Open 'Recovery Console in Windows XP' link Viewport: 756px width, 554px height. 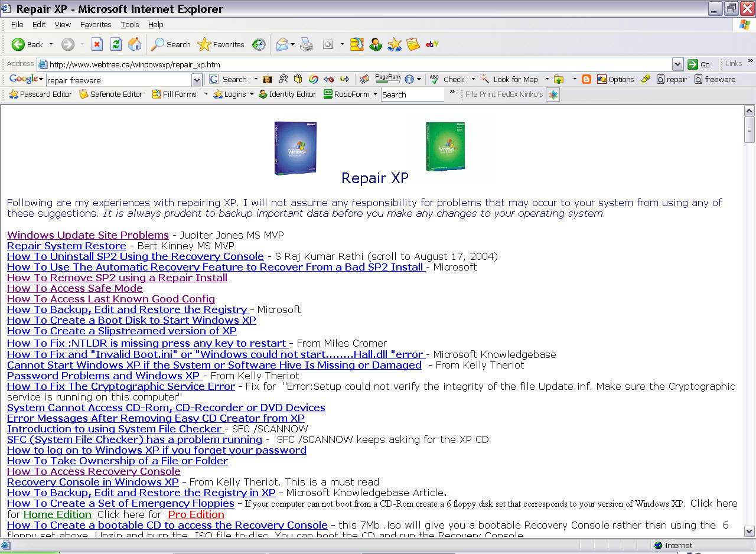click(93, 482)
